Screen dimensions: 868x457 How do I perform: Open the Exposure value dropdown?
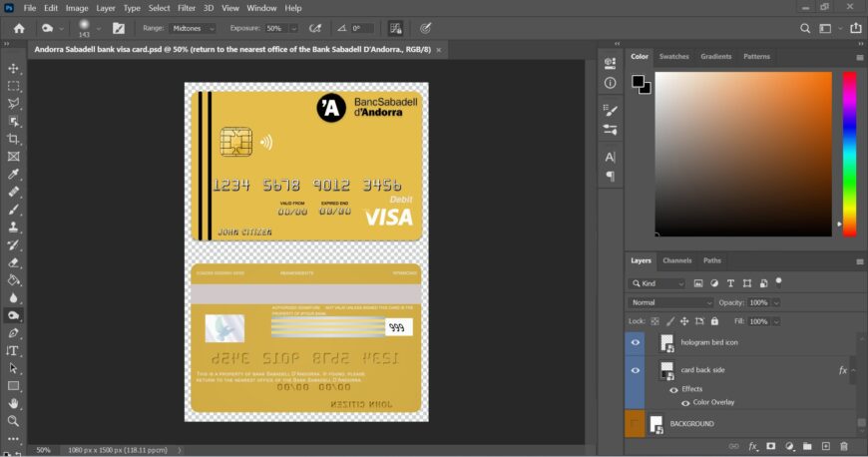294,28
